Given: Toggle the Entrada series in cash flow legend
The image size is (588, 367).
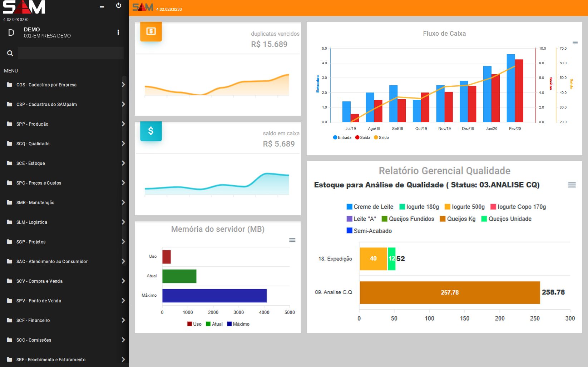Looking at the screenshot, I should coord(342,137).
